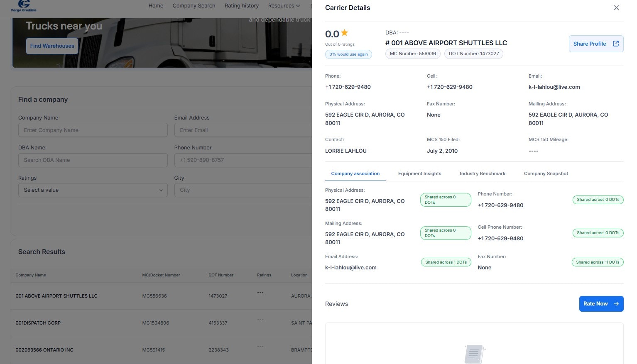This screenshot has height=364, width=637.
Task: Click the yellow rating star icon
Action: click(345, 33)
